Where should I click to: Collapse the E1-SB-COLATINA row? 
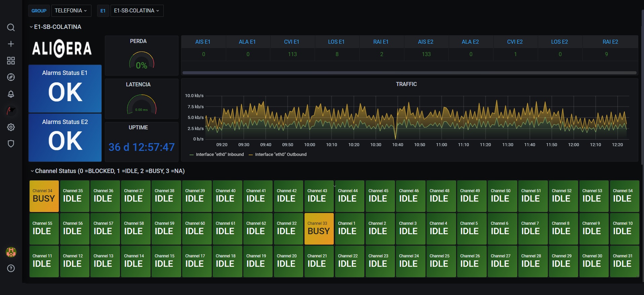click(57, 27)
